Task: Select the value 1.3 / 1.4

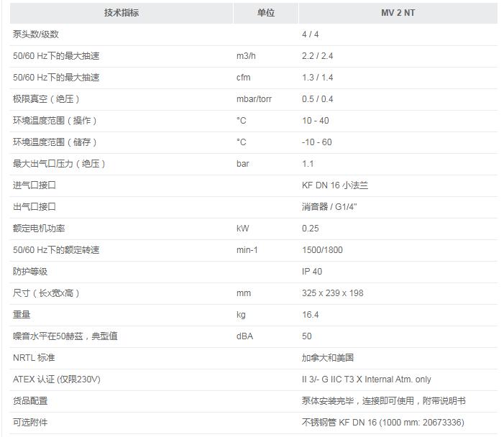Action: [317, 78]
